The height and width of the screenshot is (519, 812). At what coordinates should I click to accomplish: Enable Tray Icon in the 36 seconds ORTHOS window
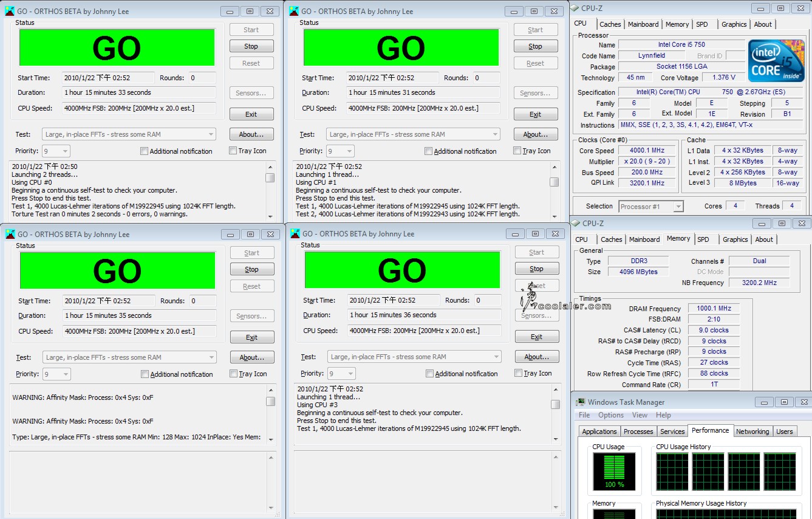tap(519, 373)
